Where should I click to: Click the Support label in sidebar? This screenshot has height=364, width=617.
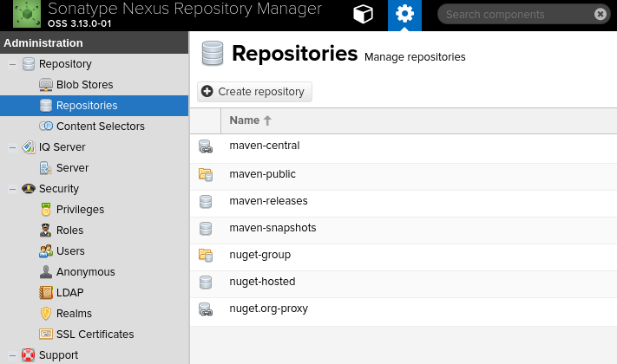click(x=58, y=355)
